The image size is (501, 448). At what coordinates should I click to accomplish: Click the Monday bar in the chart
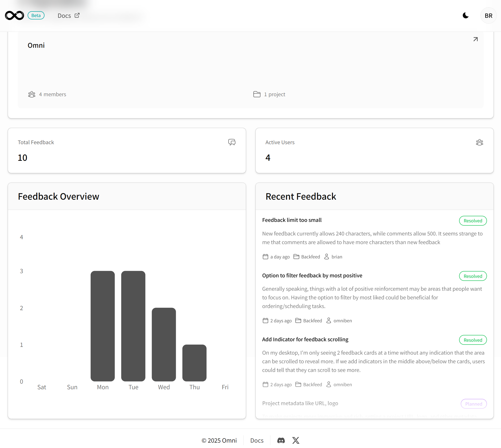tap(103, 326)
